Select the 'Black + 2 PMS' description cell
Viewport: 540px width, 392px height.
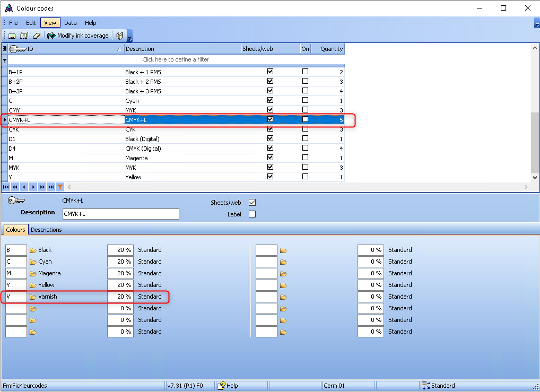click(182, 82)
